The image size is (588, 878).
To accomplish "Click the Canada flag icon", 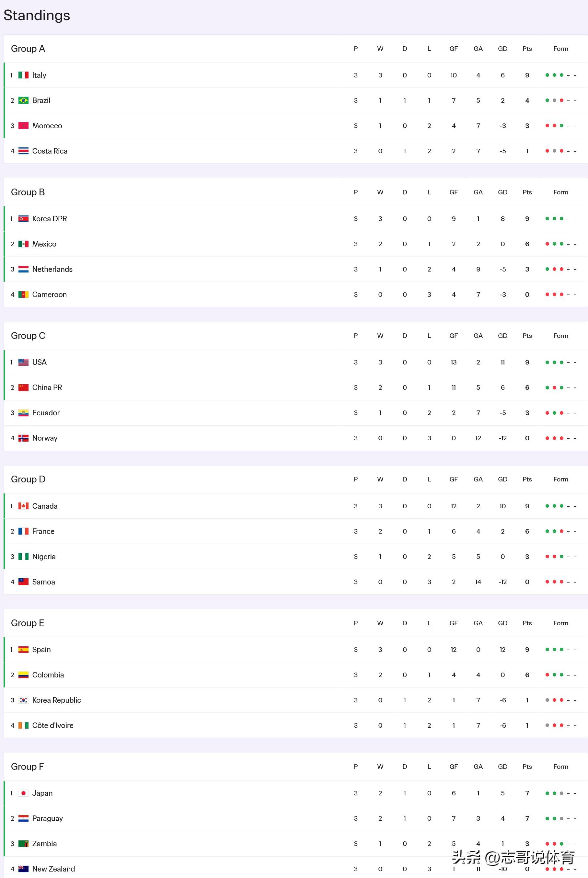I will pos(23,506).
